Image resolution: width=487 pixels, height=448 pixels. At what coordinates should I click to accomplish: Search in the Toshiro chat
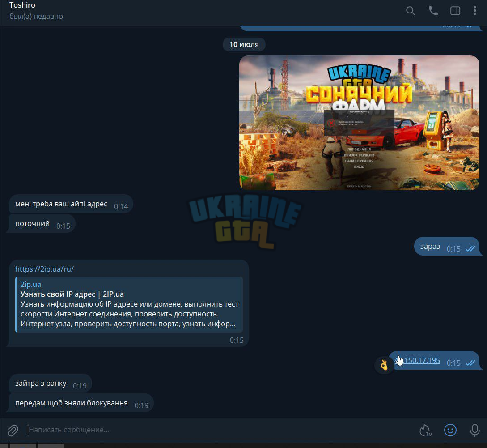[x=410, y=11]
